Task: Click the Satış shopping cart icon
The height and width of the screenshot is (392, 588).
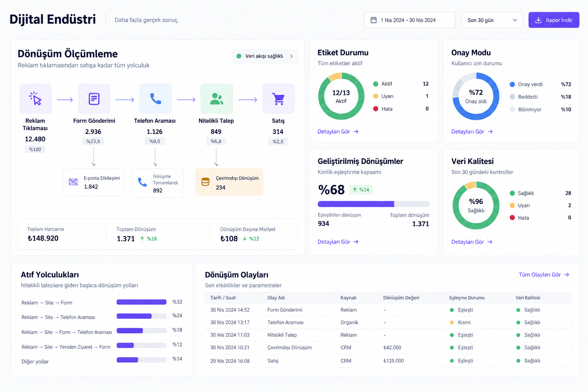Action: click(278, 98)
